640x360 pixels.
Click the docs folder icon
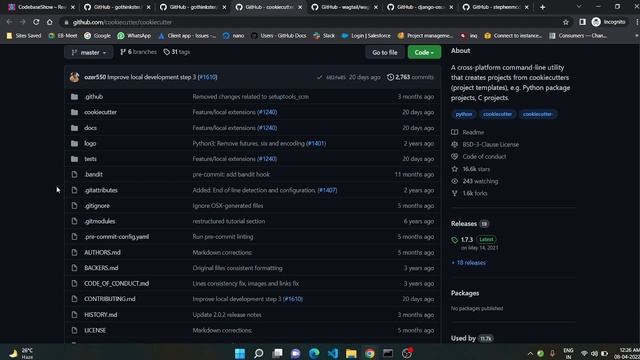74,128
